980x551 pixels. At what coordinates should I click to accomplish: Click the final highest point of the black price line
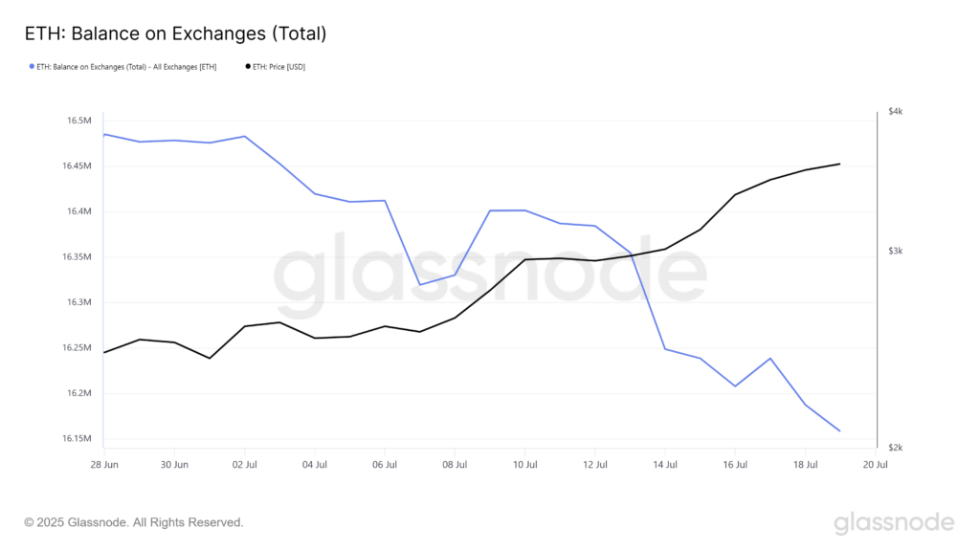[x=839, y=164]
